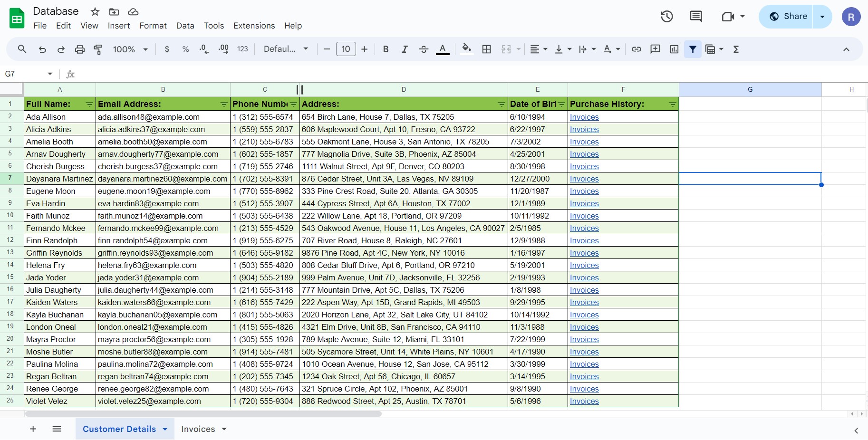Print the spreadsheet
The height and width of the screenshot is (440, 868).
[80, 49]
